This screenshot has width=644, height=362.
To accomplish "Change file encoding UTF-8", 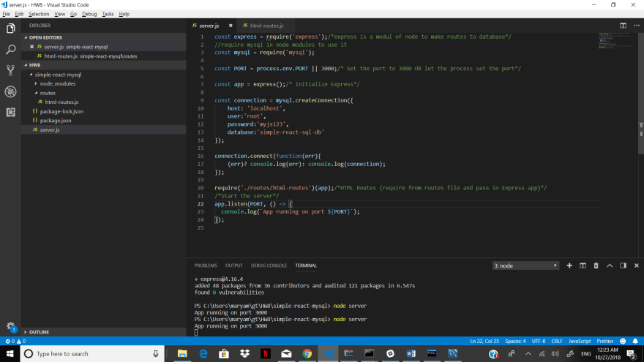I will click(539, 341).
